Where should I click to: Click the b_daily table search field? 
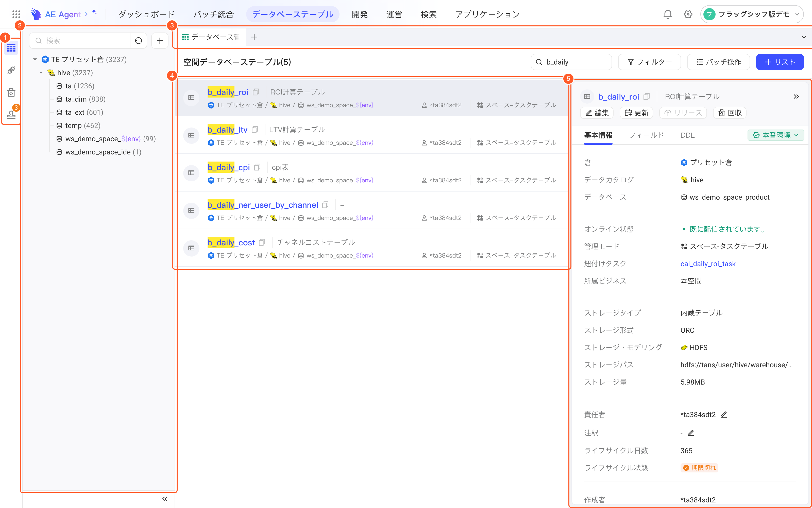[x=571, y=62]
